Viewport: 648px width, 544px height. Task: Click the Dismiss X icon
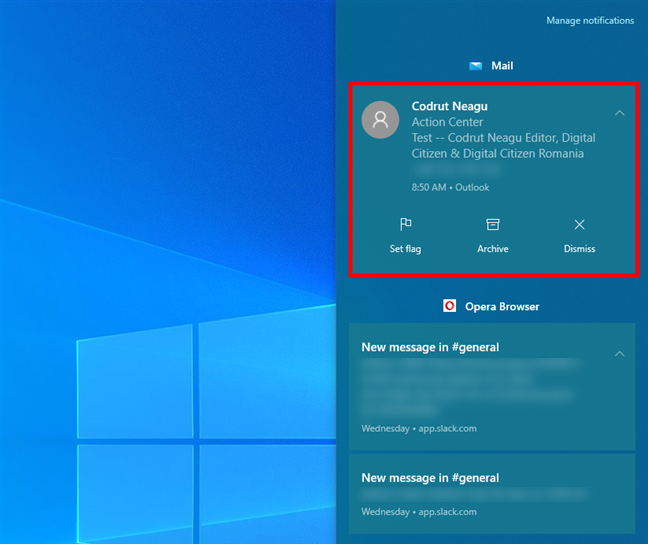pos(579,224)
